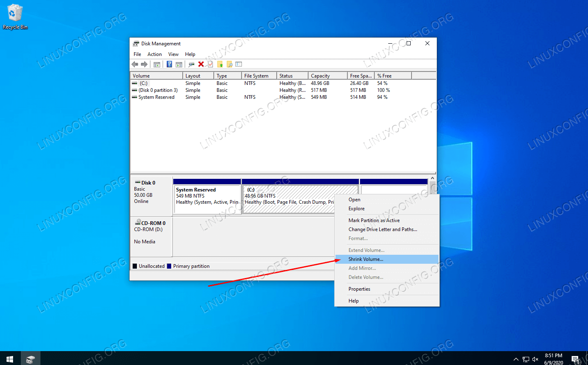Click the muted speaker tray icon
The image size is (588, 365).
tap(535, 359)
